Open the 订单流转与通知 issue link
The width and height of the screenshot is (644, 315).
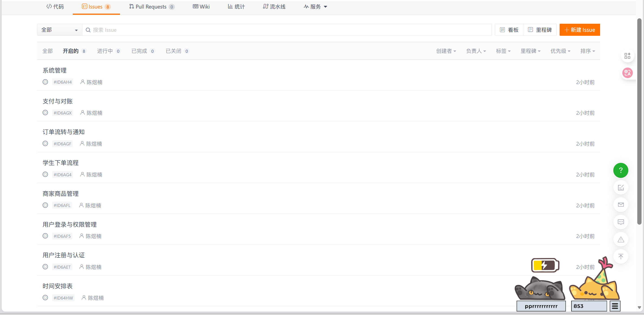pos(64,132)
